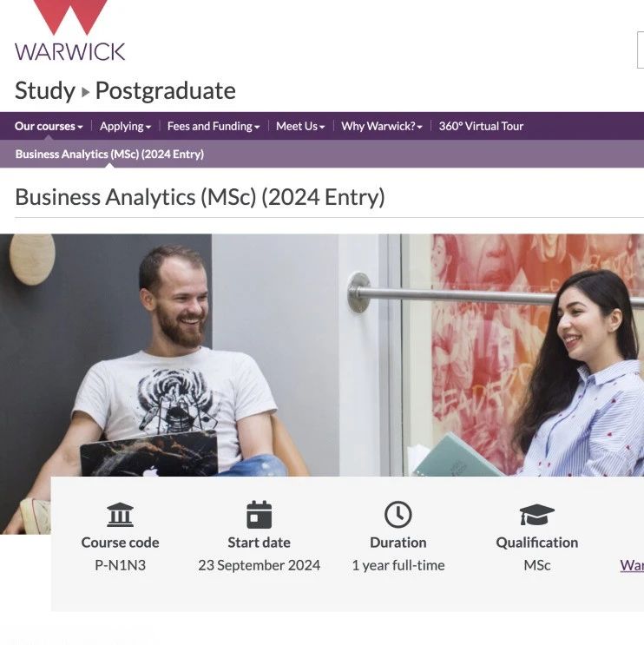
Task: Click the hero photo of two students
Action: pos(322,355)
